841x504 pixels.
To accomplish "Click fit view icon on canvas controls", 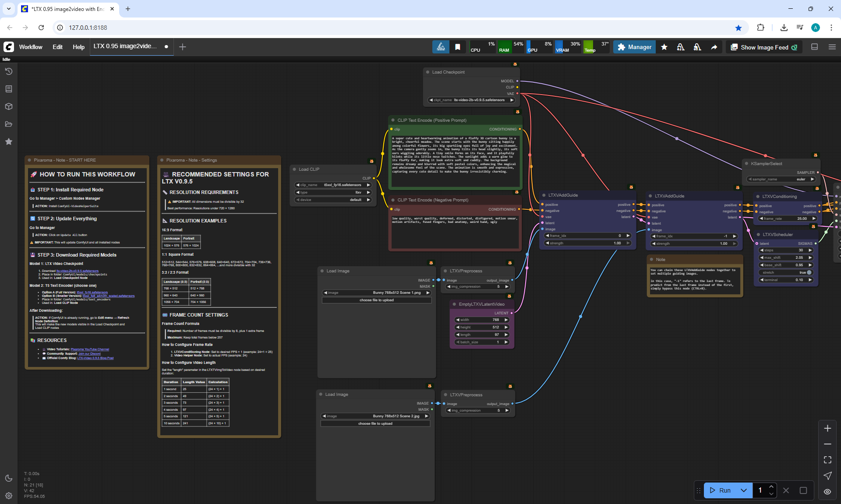I will tap(827, 460).
